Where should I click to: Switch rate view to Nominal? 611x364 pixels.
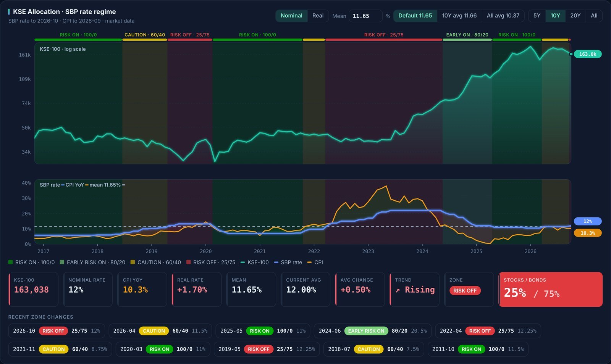point(291,16)
